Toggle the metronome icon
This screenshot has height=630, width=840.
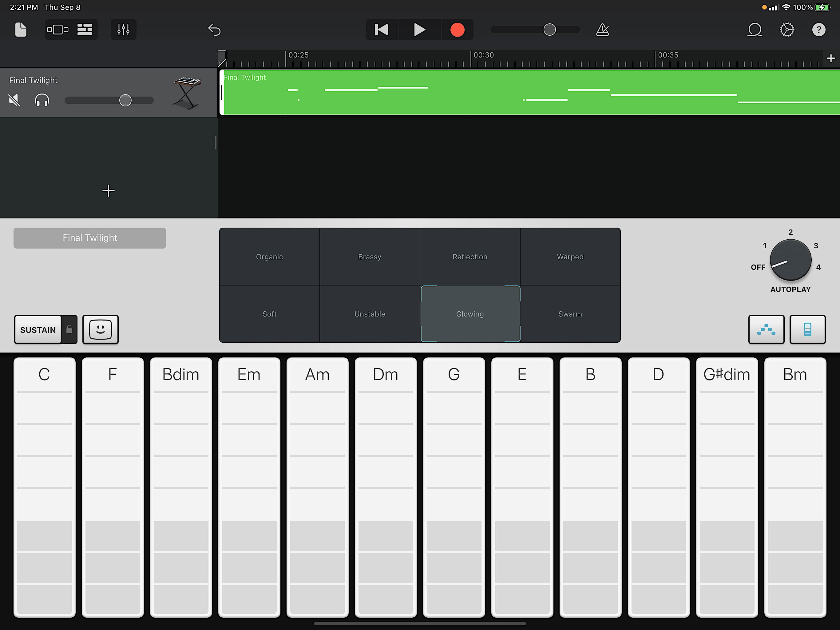click(602, 30)
